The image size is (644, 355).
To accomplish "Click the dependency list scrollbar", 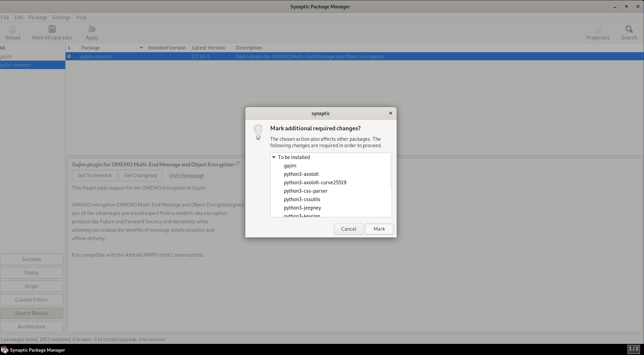I will 391,170.
